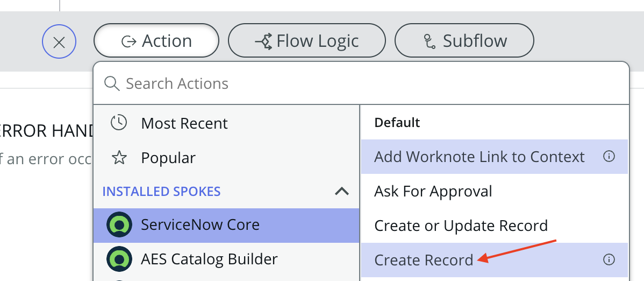Viewport: 644px width, 281px height.
Task: Collapse the Installed Spokes section chevron
Action: 342,191
